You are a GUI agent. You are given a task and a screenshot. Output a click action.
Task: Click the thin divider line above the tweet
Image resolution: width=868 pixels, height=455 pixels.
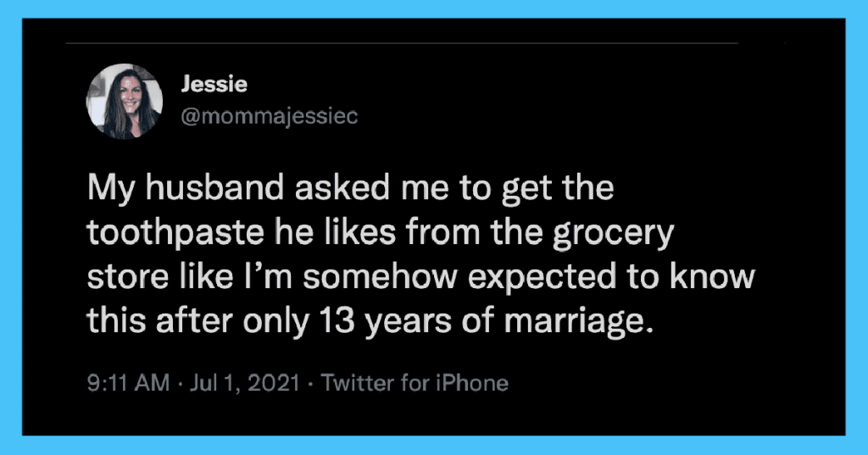coord(402,42)
